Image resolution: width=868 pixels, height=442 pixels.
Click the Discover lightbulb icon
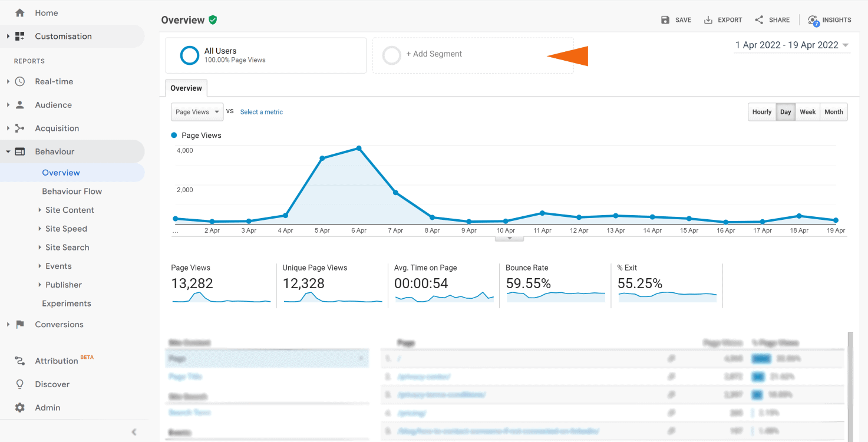pyautogui.click(x=20, y=384)
